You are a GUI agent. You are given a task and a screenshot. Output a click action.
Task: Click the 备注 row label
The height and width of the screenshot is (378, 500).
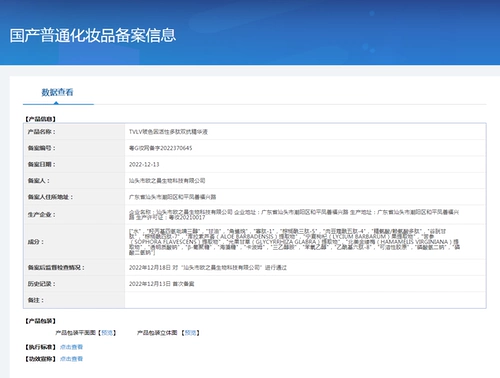coord(36,300)
